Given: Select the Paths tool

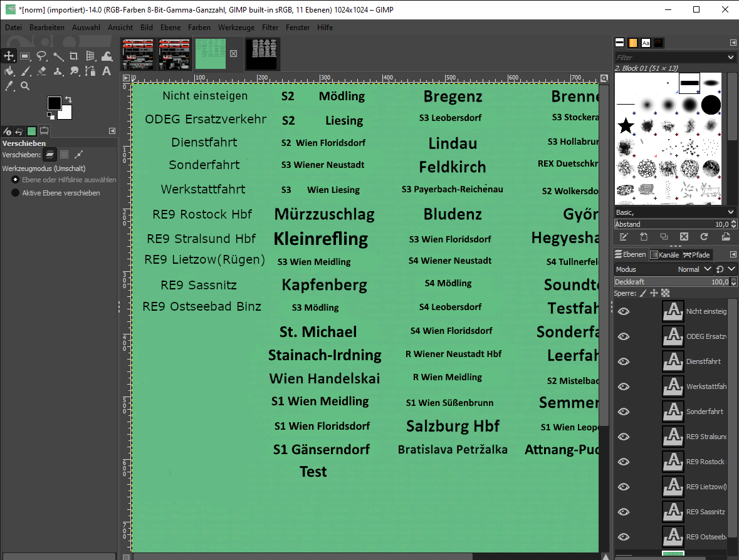Looking at the screenshot, I should click(x=90, y=71).
